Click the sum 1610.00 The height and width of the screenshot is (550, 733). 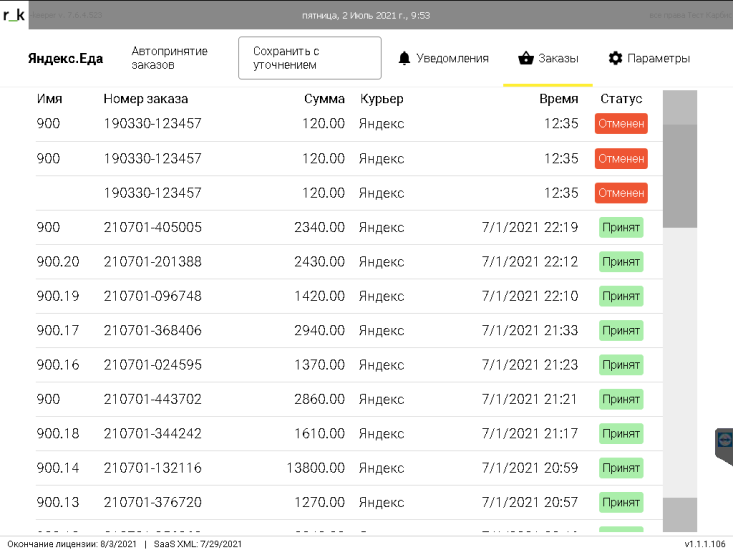(x=319, y=433)
